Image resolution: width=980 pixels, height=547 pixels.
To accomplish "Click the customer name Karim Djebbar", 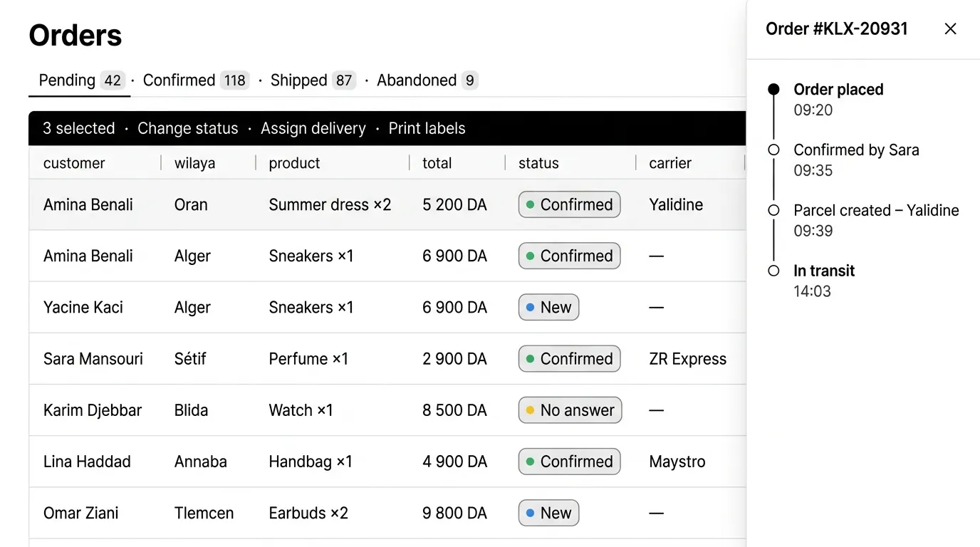I will 93,410.
